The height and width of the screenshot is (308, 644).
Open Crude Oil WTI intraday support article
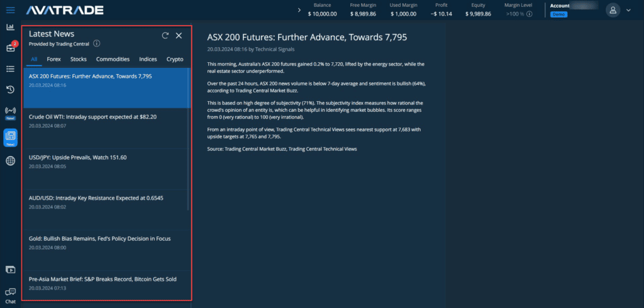[106, 128]
